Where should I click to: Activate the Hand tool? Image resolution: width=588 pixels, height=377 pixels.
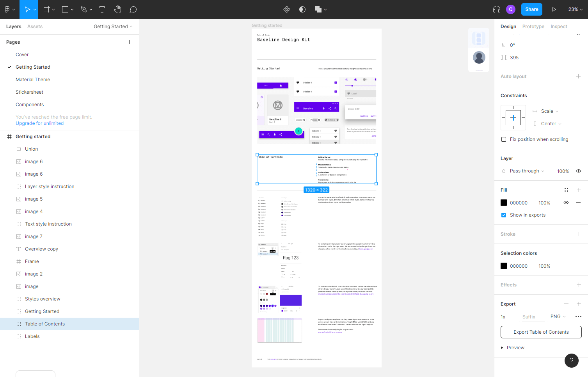coord(118,9)
